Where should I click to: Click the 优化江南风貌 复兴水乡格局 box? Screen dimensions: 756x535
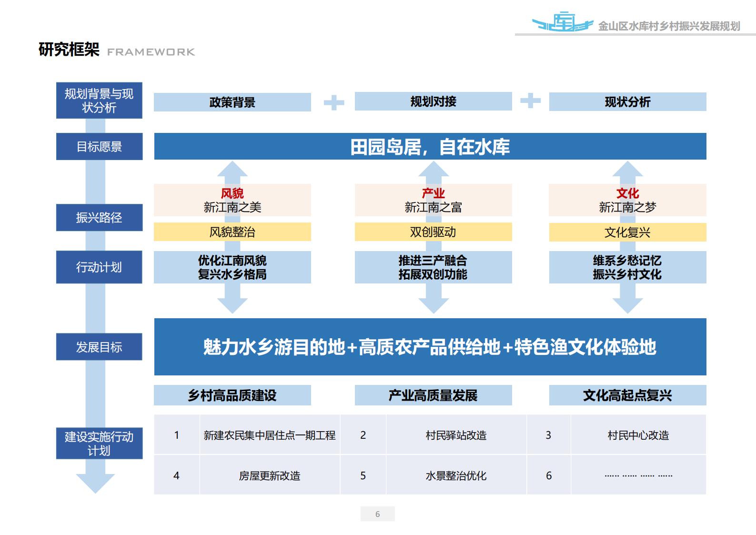pyautogui.click(x=232, y=267)
